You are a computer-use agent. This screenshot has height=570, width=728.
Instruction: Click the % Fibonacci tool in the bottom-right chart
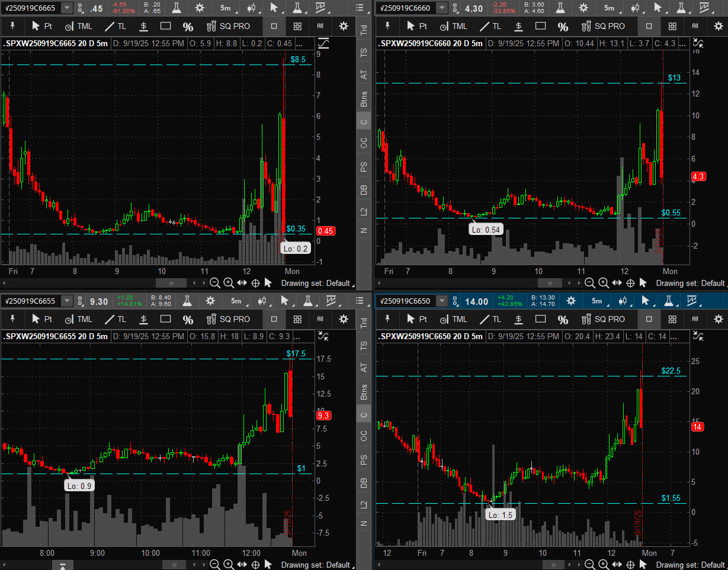pos(563,320)
